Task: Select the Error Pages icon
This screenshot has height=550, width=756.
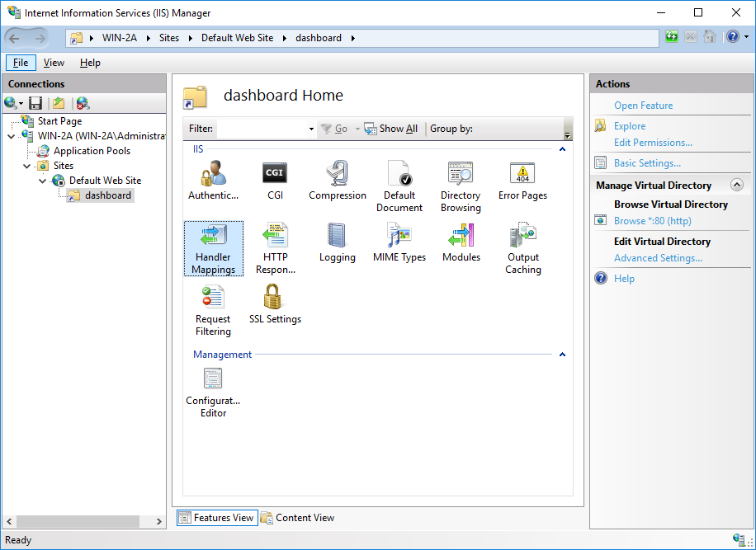Action: point(522,175)
